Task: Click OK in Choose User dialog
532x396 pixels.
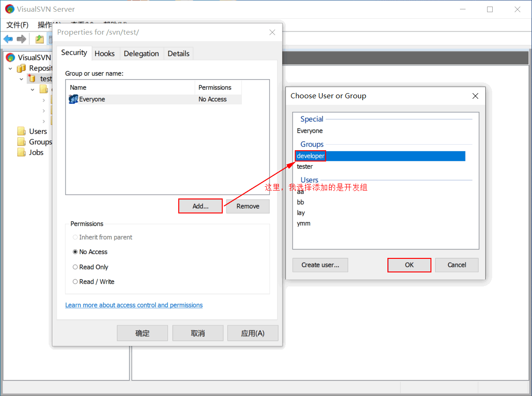Action: [x=409, y=265]
